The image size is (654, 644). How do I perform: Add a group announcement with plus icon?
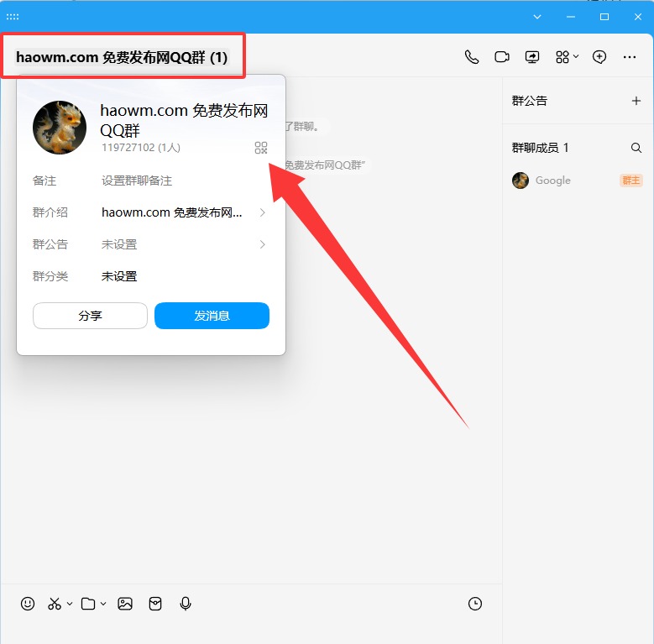click(x=636, y=101)
